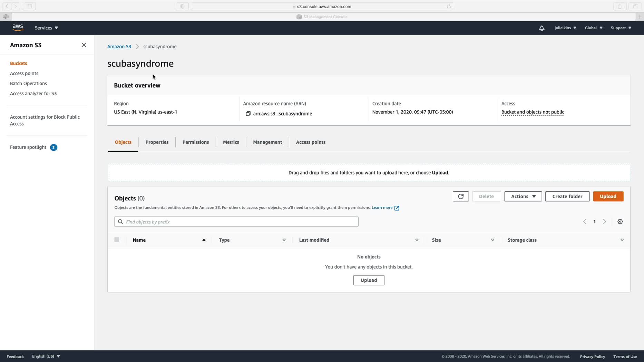Viewport: 644px width, 362px height.
Task: Open the Support dropdown
Action: [x=621, y=28]
